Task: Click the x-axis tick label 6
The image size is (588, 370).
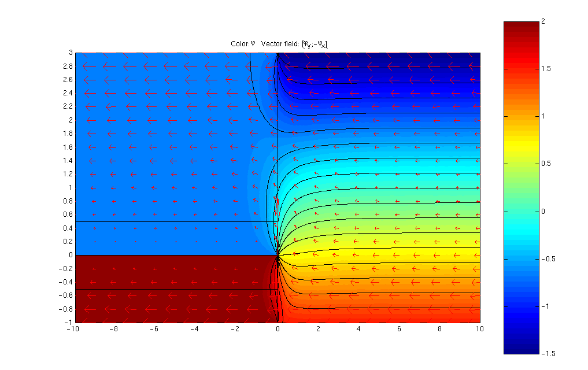Action: click(399, 329)
